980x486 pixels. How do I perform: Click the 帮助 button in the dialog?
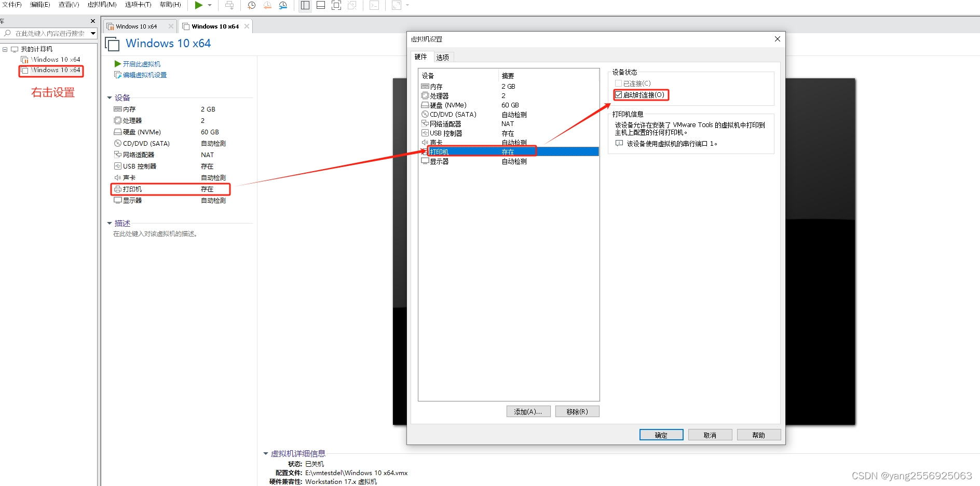(x=759, y=435)
